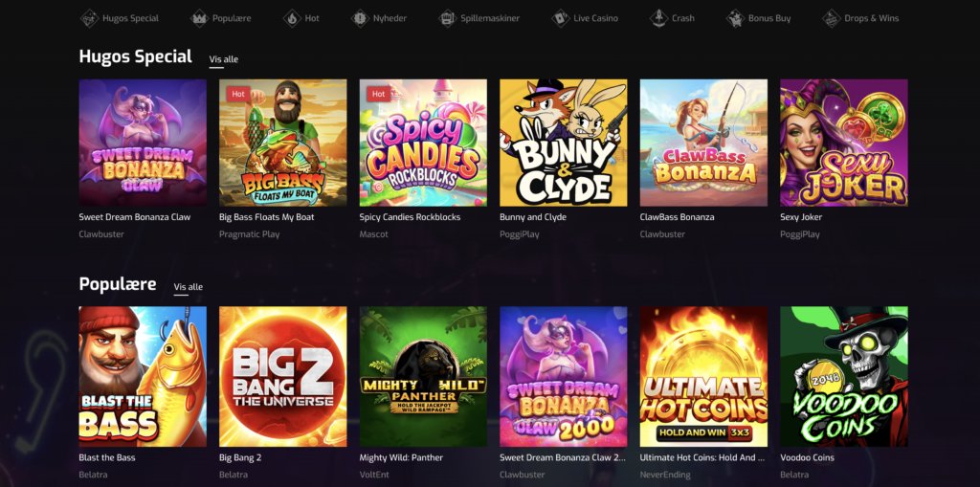The height and width of the screenshot is (487, 980).
Task: Click the title text 'Spicy Candies Rockblocks'
Action: [410, 217]
